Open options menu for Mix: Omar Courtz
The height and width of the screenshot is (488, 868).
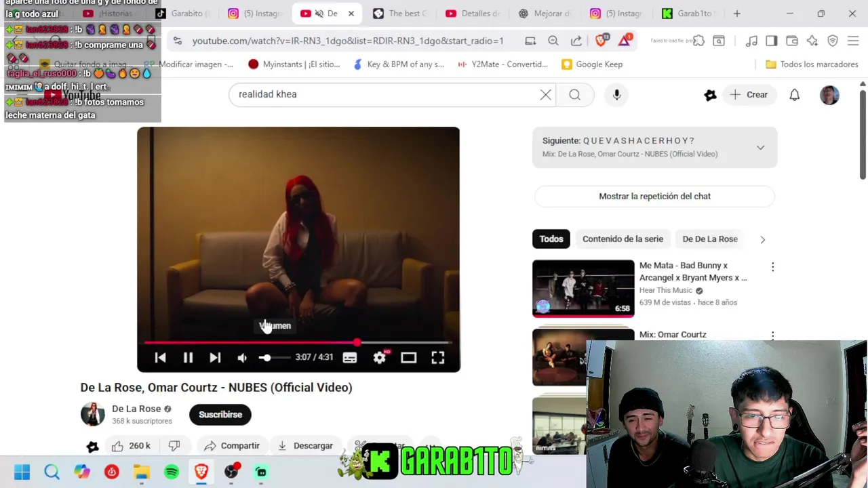coord(772,335)
